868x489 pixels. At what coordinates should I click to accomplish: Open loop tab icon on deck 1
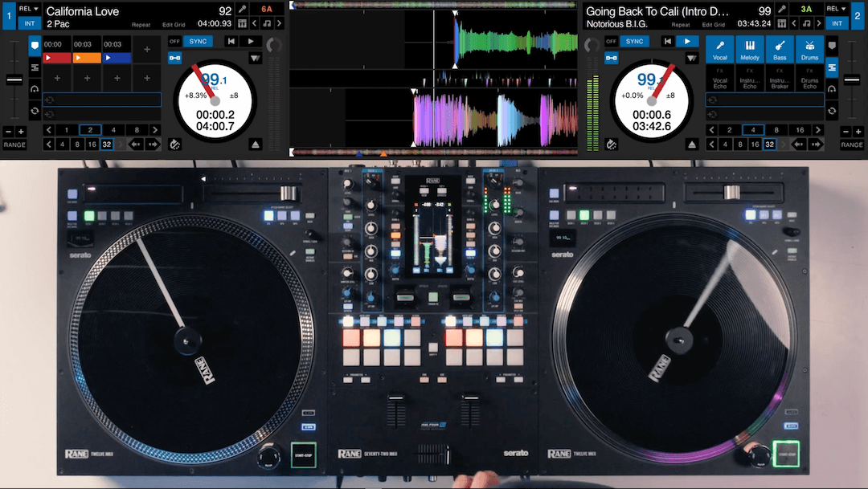click(x=35, y=111)
